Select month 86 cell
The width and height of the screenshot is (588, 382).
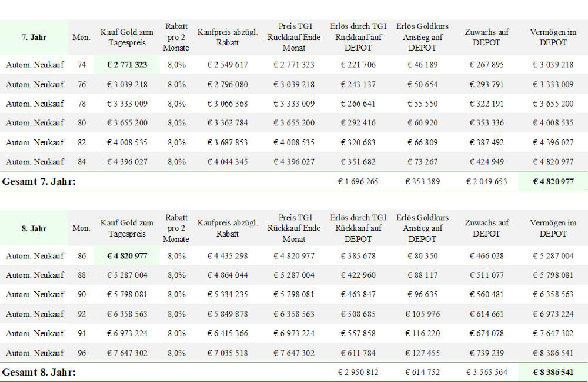[82, 256]
